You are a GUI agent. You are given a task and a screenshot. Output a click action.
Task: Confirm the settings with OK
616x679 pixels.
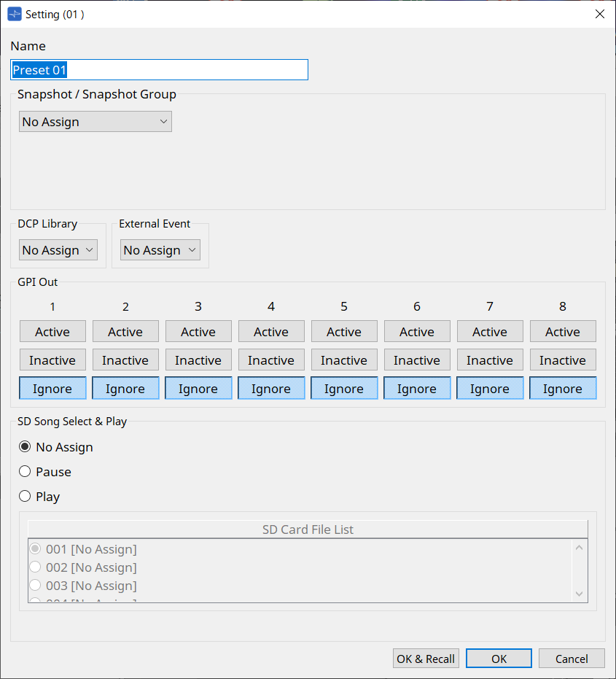(x=499, y=658)
